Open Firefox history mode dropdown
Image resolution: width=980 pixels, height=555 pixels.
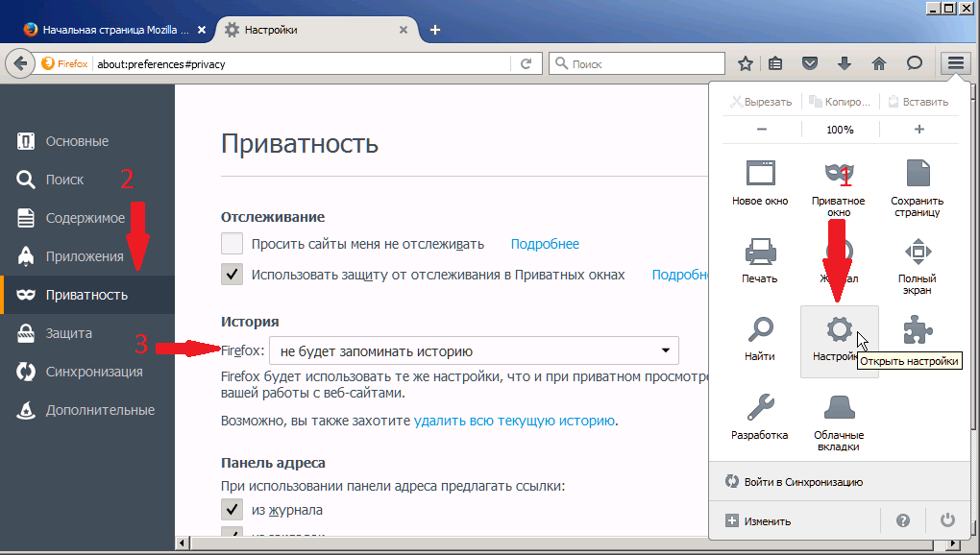click(474, 350)
